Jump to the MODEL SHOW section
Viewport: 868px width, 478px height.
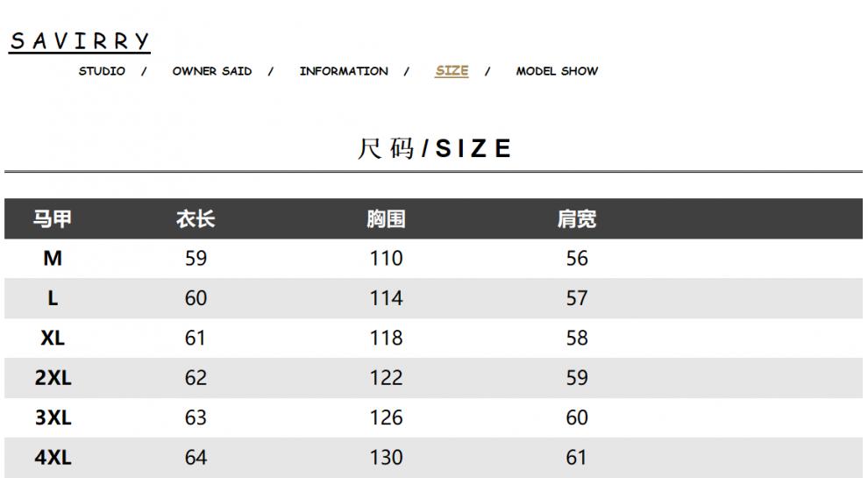pos(557,71)
